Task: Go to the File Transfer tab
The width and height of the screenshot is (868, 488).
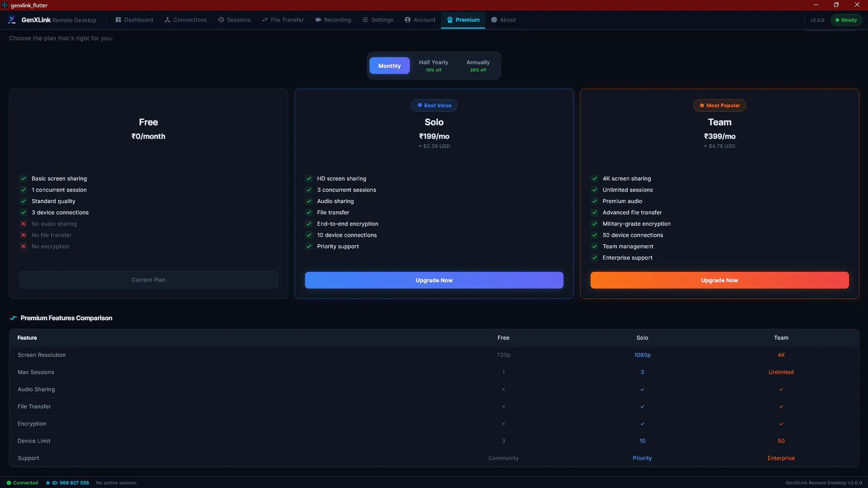Action: tap(283, 20)
